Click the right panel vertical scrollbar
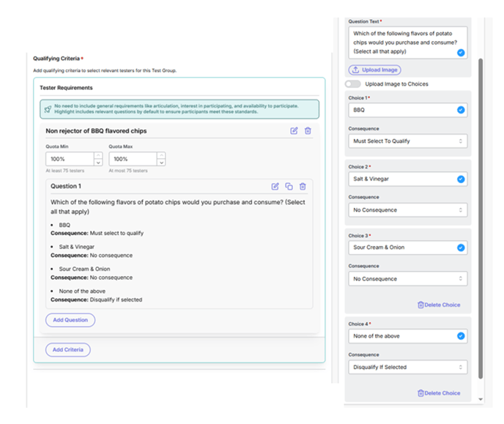 tap(481, 220)
